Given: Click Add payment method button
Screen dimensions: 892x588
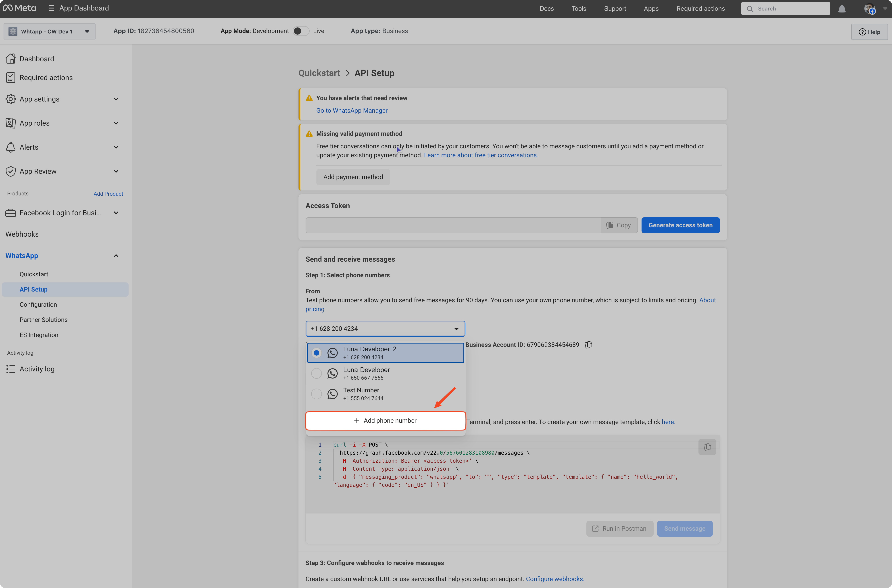Looking at the screenshot, I should coord(353,177).
